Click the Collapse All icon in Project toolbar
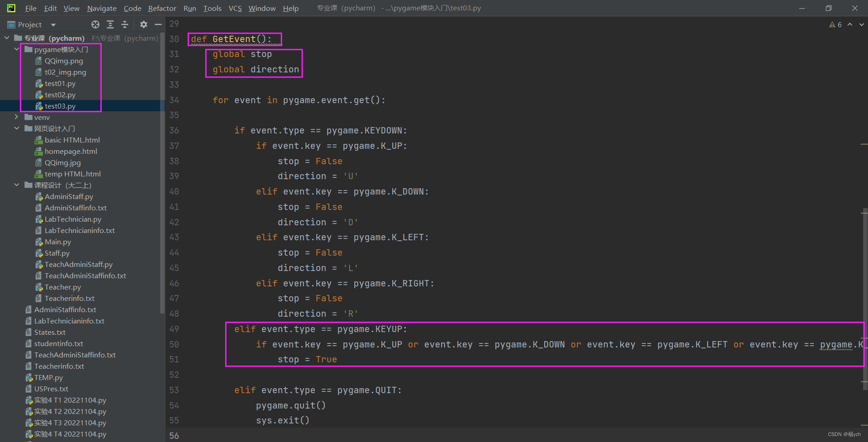This screenshot has height=442, width=868. [x=125, y=24]
